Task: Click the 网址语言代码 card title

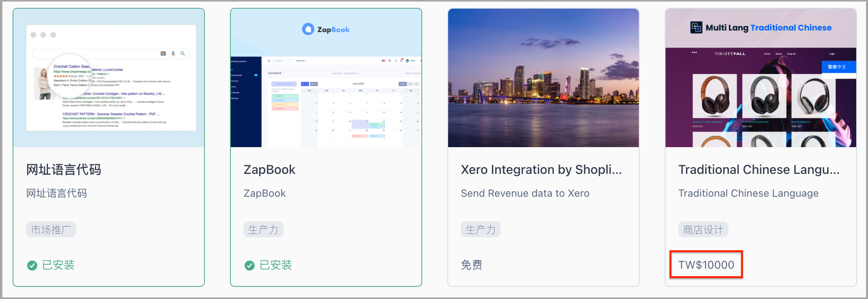Action: coord(64,170)
